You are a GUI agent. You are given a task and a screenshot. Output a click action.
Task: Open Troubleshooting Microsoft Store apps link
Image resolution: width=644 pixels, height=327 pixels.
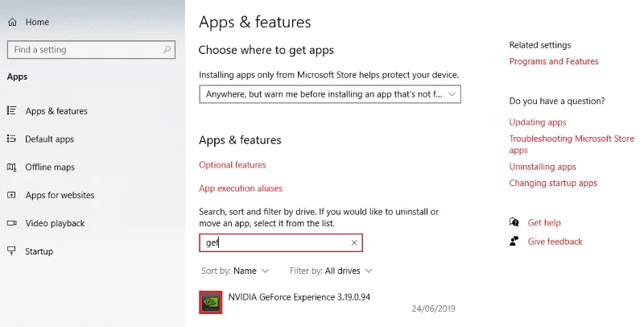572,144
